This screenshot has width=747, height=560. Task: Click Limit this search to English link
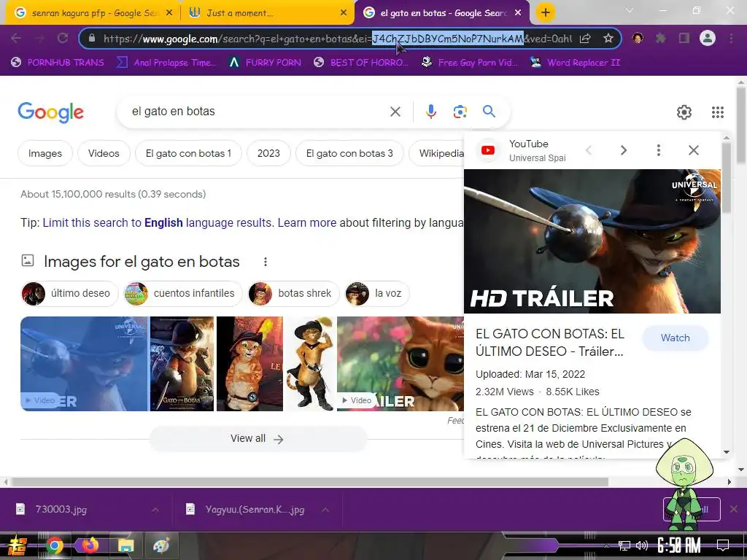[x=157, y=223]
